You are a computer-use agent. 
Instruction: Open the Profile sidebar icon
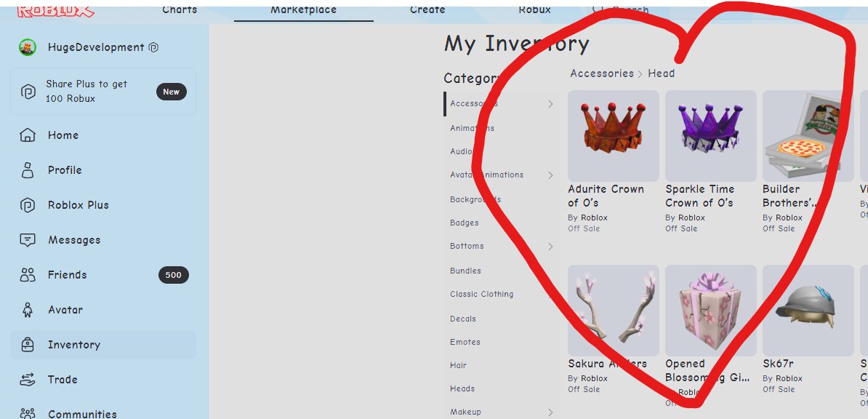(27, 170)
